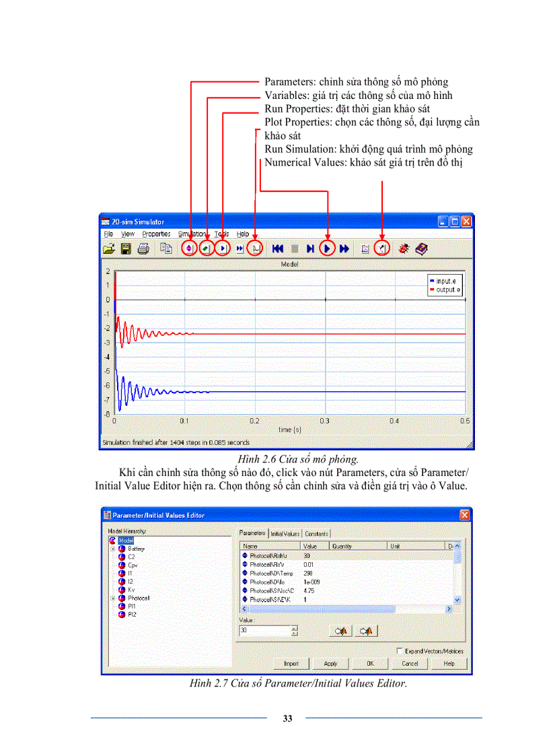This screenshot has height=756, width=549.
Task: Increase the Value using the spinner arrow
Action: [293, 626]
